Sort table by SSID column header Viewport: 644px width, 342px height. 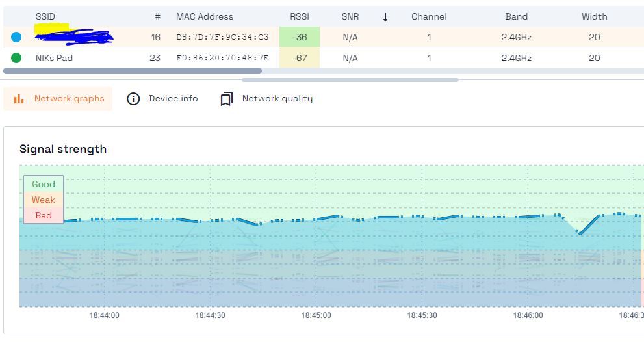45,17
